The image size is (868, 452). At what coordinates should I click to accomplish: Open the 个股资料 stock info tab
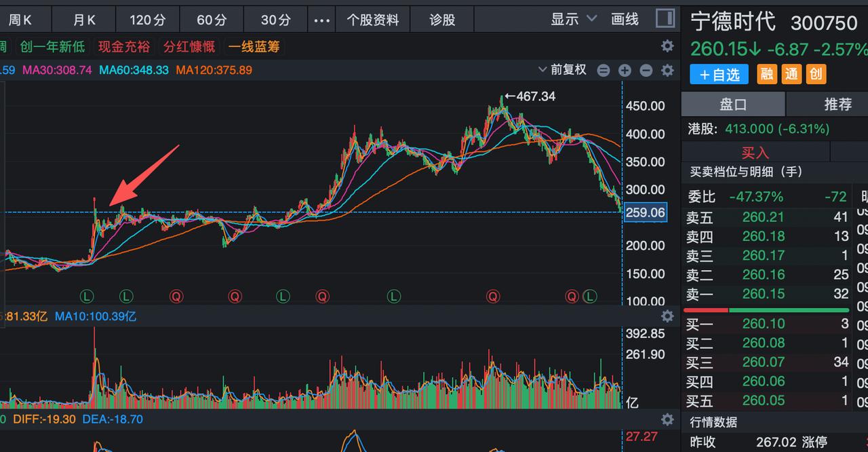[x=373, y=20]
